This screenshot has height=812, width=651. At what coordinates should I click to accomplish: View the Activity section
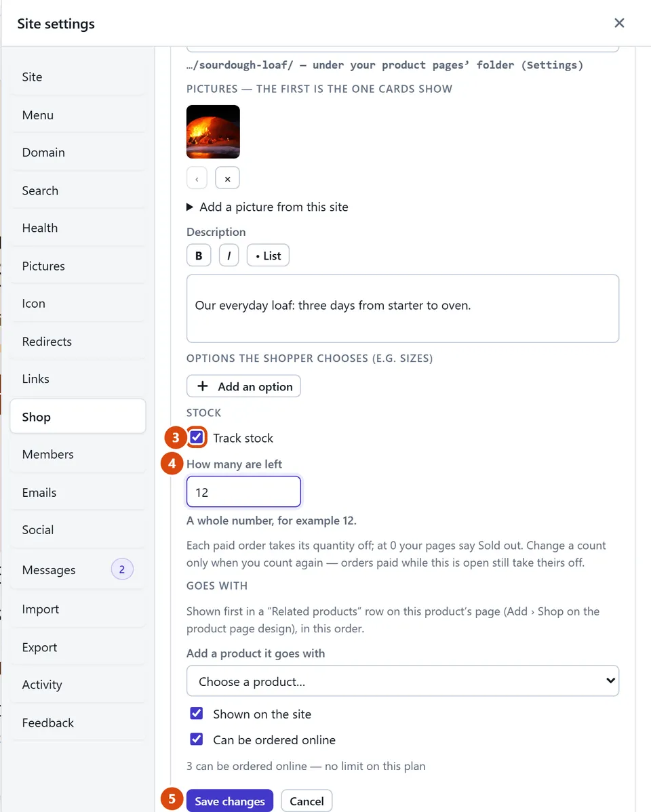[x=78, y=685]
